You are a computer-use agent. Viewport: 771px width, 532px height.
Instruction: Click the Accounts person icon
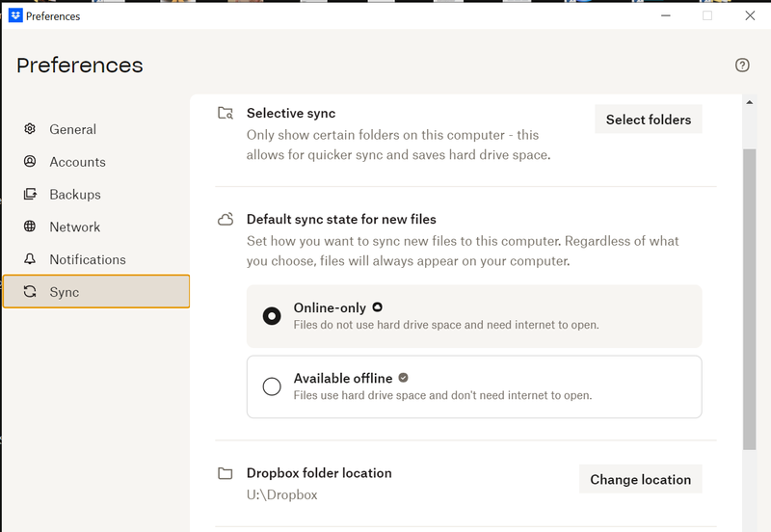pyautogui.click(x=30, y=162)
